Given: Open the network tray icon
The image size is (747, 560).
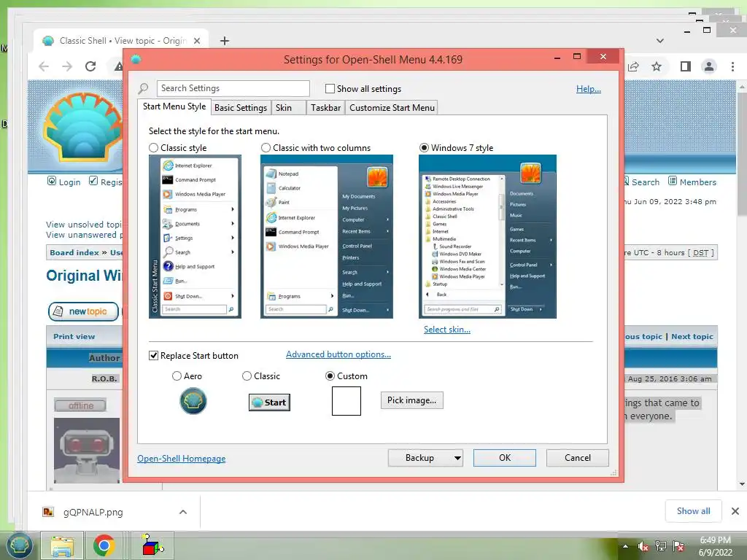Looking at the screenshot, I should tap(661, 546).
